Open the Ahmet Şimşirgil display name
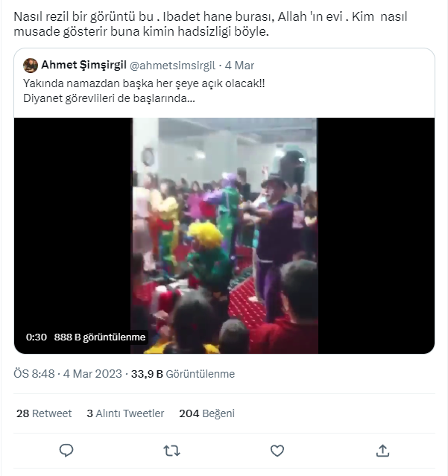Viewport: 448px width, 476px height. (83, 66)
